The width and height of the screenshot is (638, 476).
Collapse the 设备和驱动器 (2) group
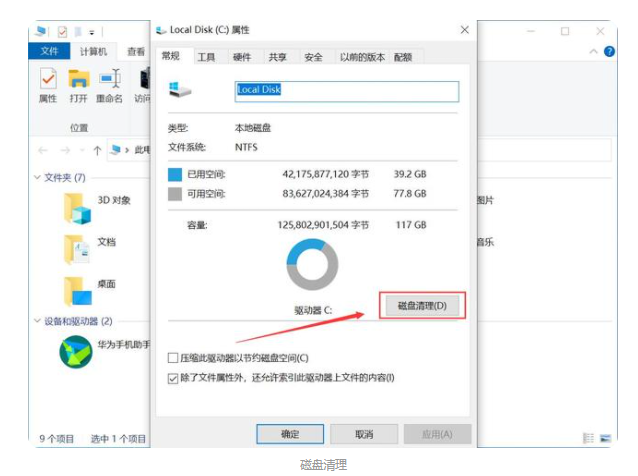click(37, 322)
